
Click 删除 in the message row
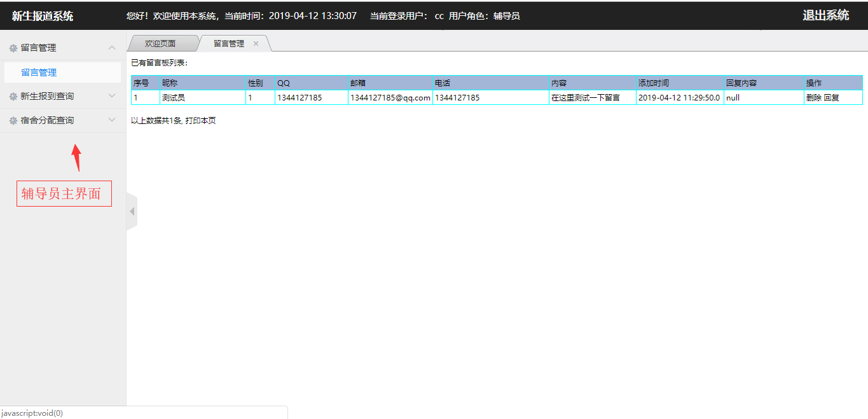pyautogui.click(x=813, y=98)
